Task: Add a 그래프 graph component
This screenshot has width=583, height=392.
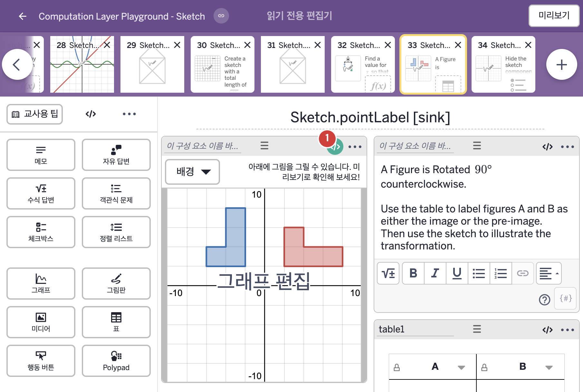Action: click(x=41, y=284)
